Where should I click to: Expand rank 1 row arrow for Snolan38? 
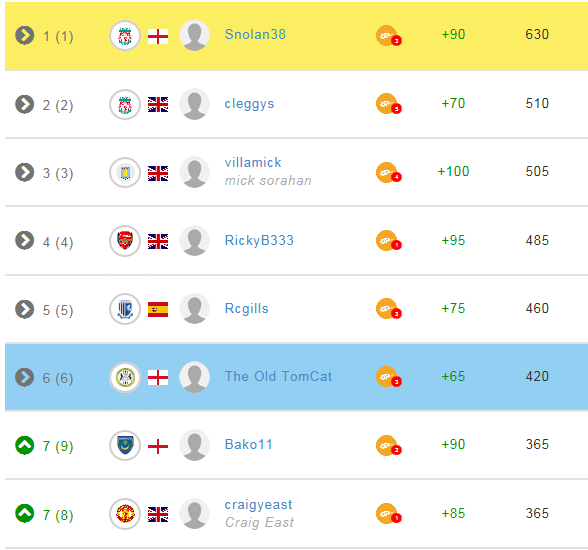tap(24, 36)
